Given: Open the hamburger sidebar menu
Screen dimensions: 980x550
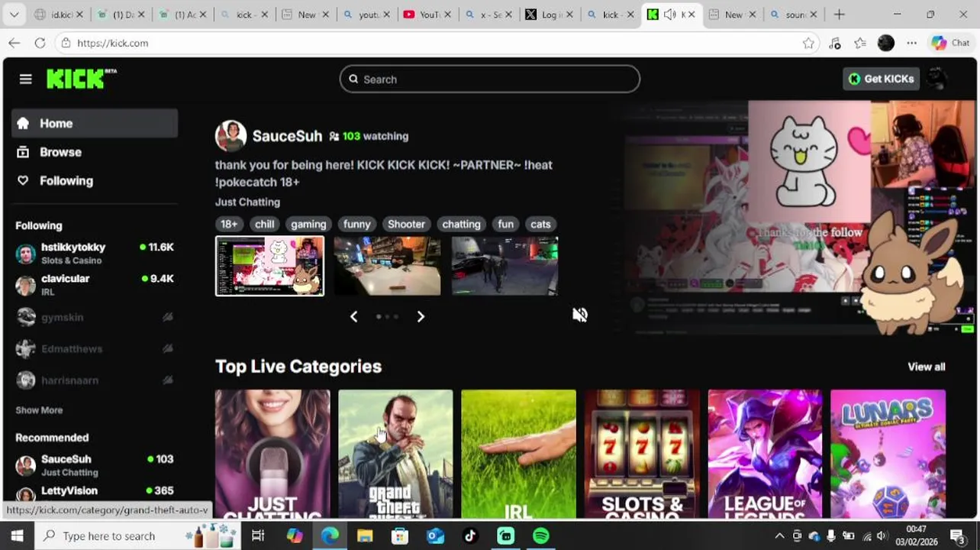Looking at the screenshot, I should (x=25, y=79).
